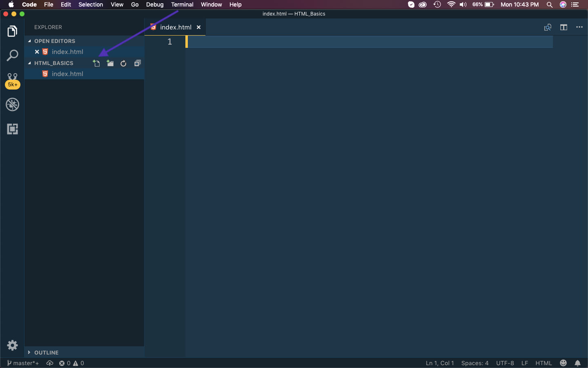Click the master git branch indicator

click(x=23, y=363)
